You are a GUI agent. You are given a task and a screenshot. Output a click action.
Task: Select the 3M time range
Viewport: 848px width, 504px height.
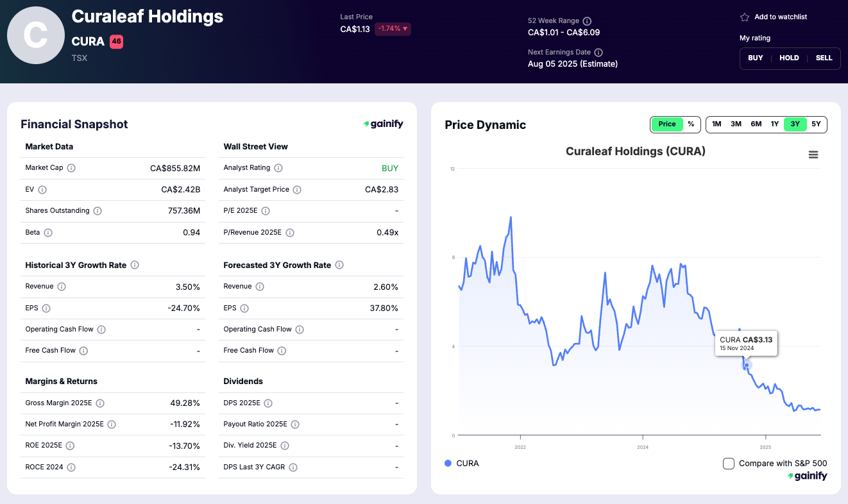pos(736,124)
